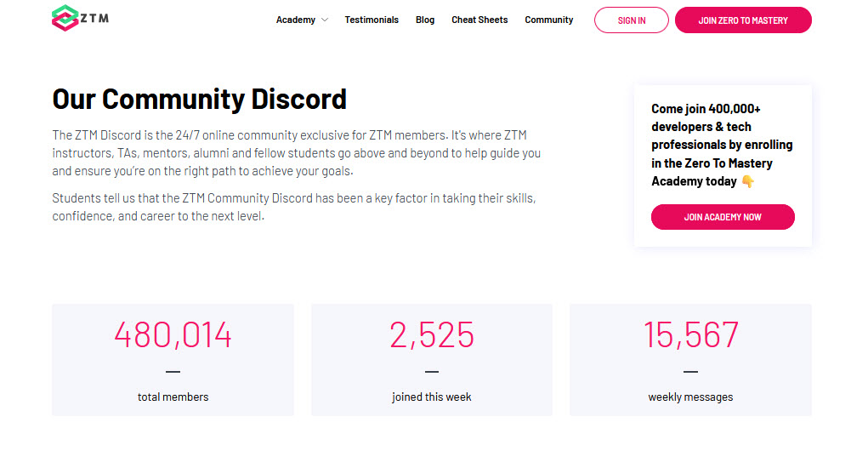Viewport: 868px width, 451px height.
Task: Click the ZTM Discord description paragraph
Action: [296, 153]
